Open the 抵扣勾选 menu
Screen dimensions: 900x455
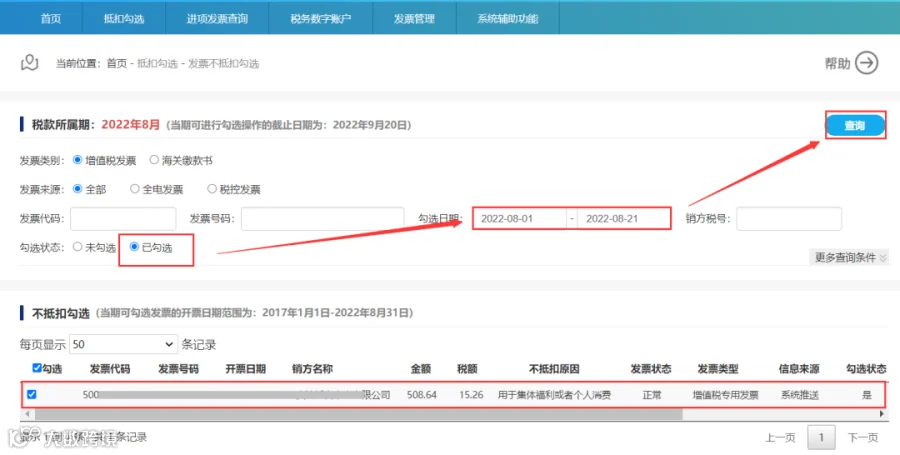(x=123, y=18)
